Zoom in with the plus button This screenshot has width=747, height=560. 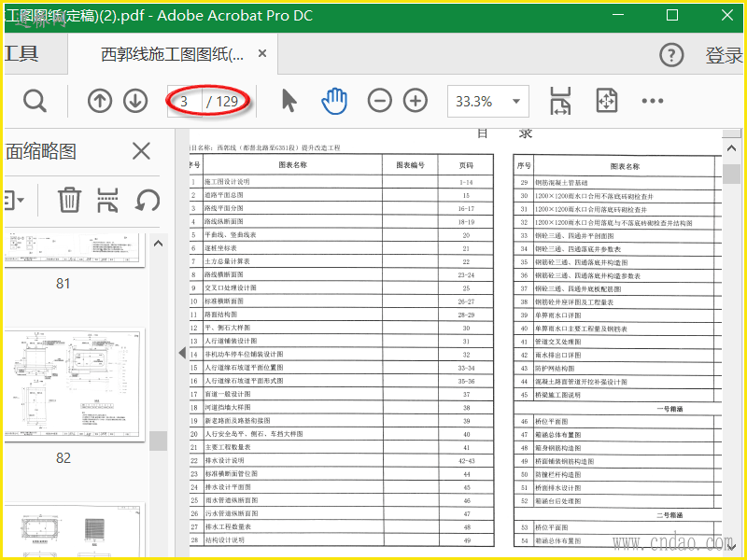(416, 101)
